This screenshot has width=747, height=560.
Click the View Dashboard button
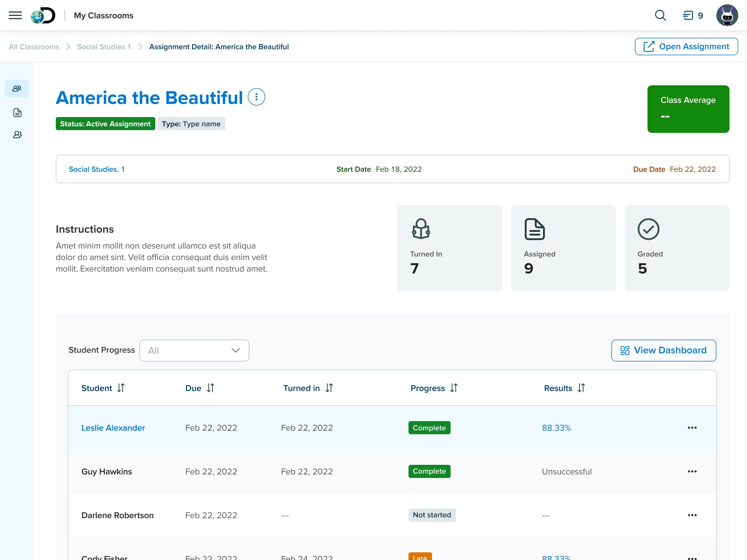(663, 350)
